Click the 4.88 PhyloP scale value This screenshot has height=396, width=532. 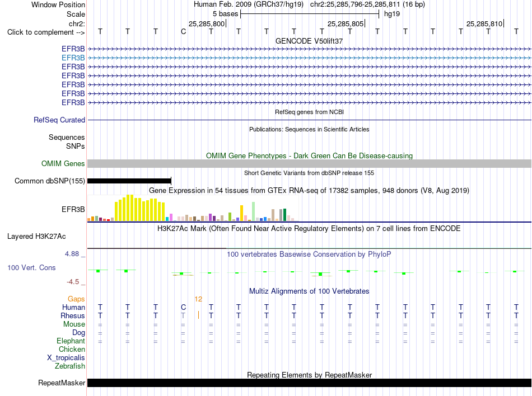point(72,254)
